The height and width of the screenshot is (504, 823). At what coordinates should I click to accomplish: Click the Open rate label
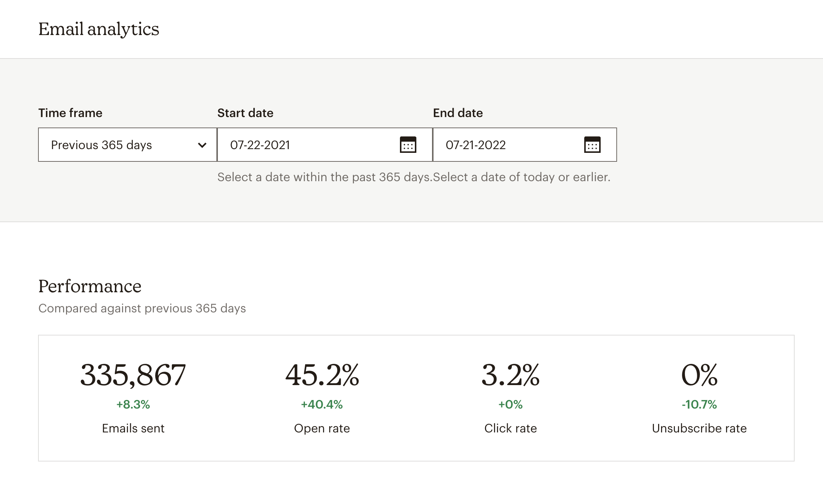click(322, 428)
